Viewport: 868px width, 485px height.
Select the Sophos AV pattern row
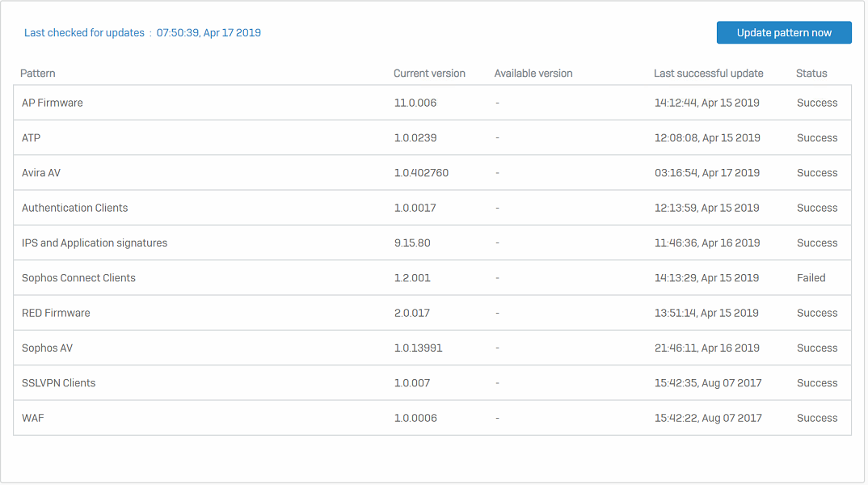click(x=47, y=348)
